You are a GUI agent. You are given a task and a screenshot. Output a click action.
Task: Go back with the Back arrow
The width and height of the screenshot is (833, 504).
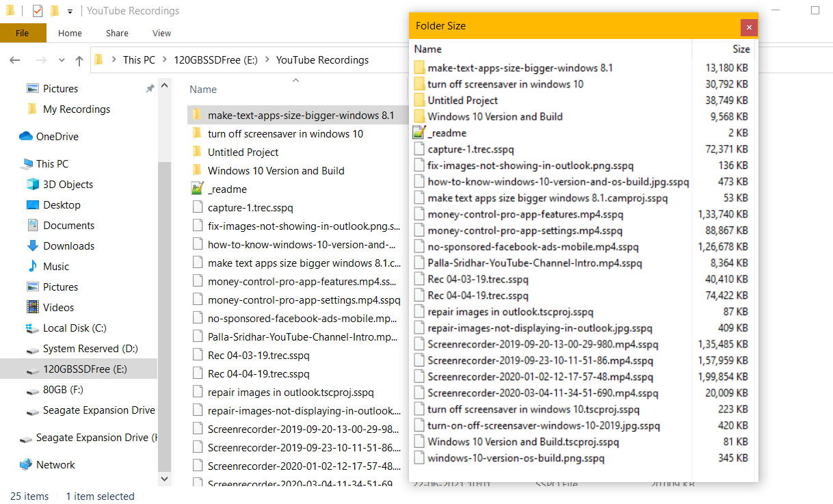(x=15, y=60)
